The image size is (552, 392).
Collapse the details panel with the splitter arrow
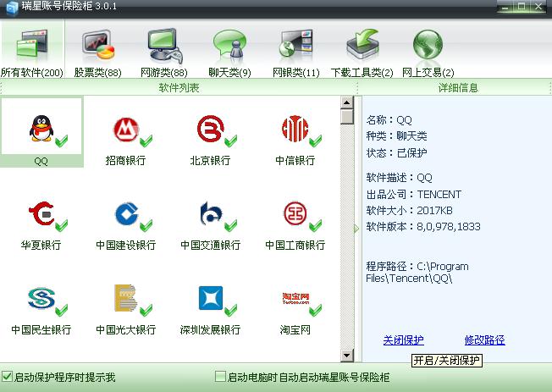356,229
